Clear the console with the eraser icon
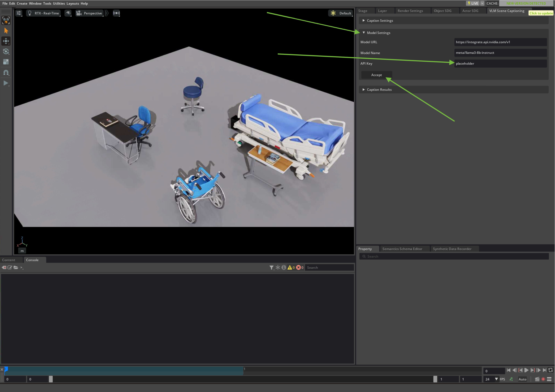 (4, 267)
